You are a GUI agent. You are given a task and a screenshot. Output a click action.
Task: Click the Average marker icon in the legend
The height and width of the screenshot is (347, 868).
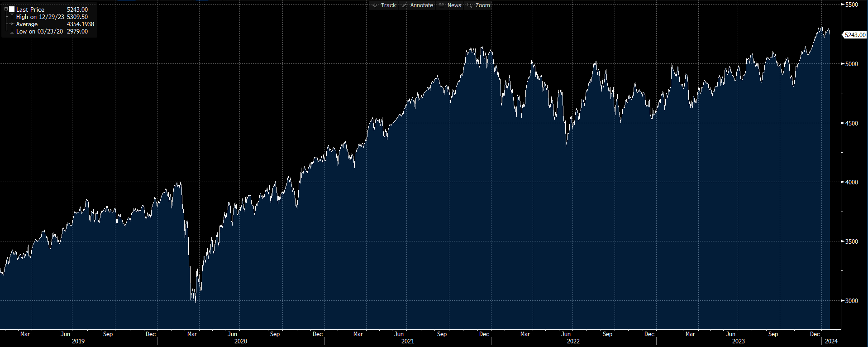(12, 24)
